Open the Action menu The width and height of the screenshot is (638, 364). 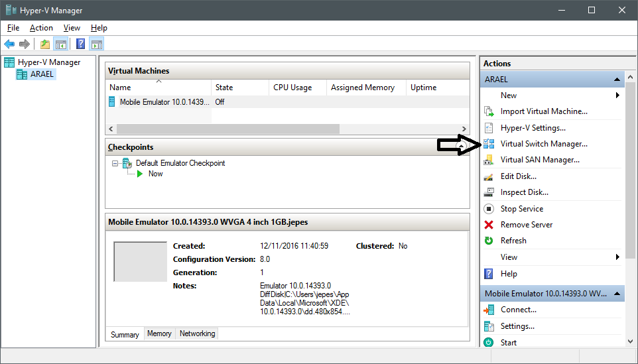click(41, 28)
